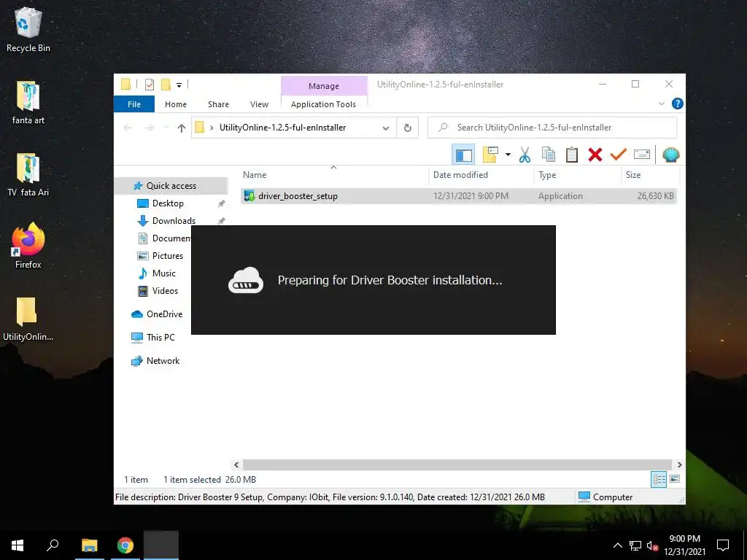Open the File menu
The height and width of the screenshot is (560, 747).
[134, 104]
